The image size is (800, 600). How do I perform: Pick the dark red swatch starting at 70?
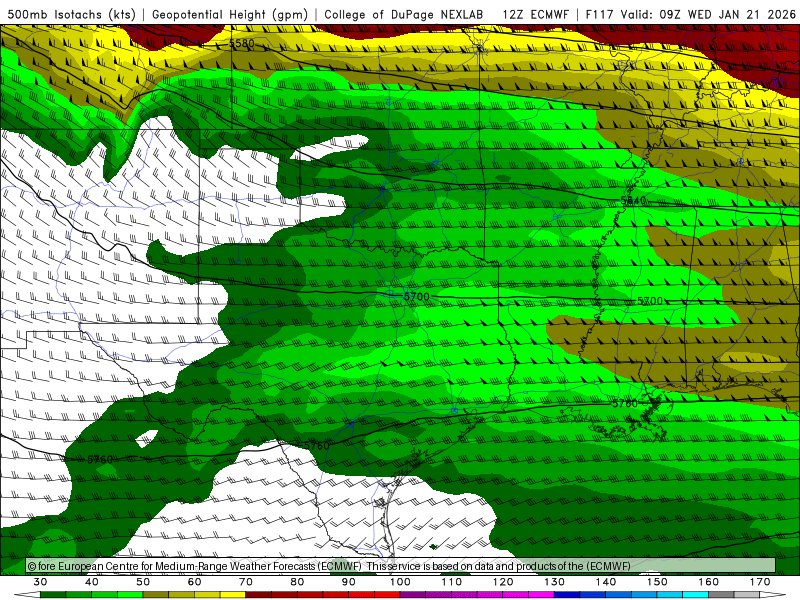pos(259,595)
